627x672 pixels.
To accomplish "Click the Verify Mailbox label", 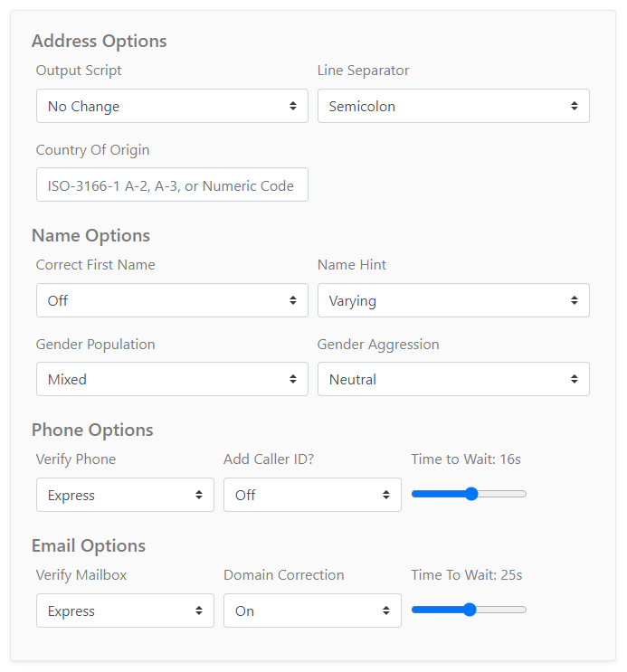I will pyautogui.click(x=81, y=575).
